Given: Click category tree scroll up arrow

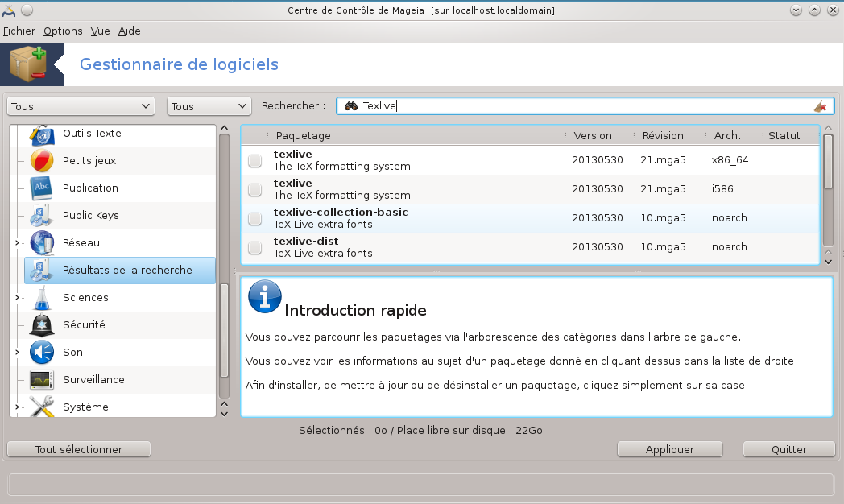Looking at the screenshot, I should point(225,128).
